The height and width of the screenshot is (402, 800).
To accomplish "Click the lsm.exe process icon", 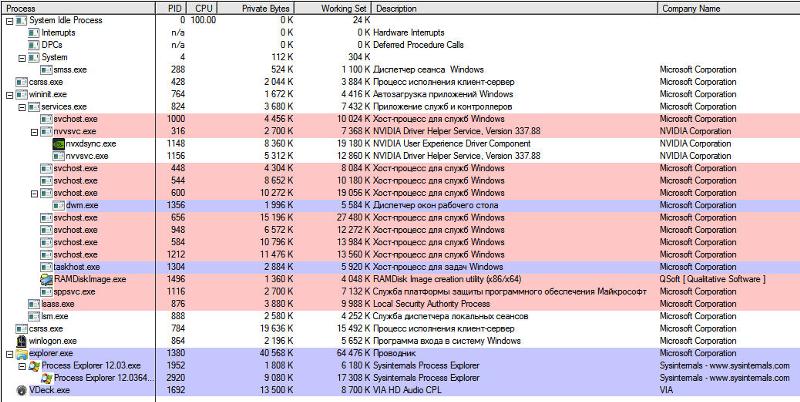I will pyautogui.click(x=34, y=316).
